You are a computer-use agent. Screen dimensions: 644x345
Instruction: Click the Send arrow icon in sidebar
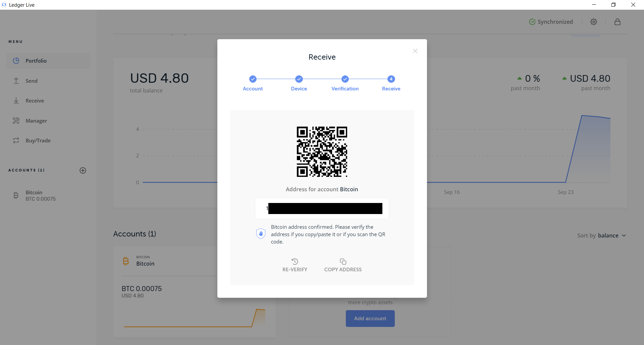pyautogui.click(x=16, y=81)
